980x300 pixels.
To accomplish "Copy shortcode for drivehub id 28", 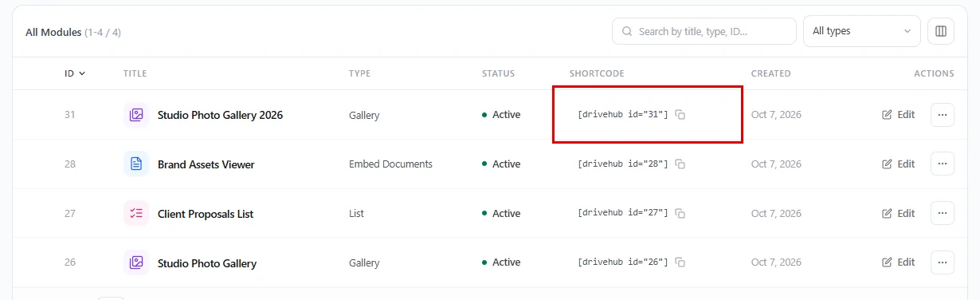I will [x=680, y=164].
